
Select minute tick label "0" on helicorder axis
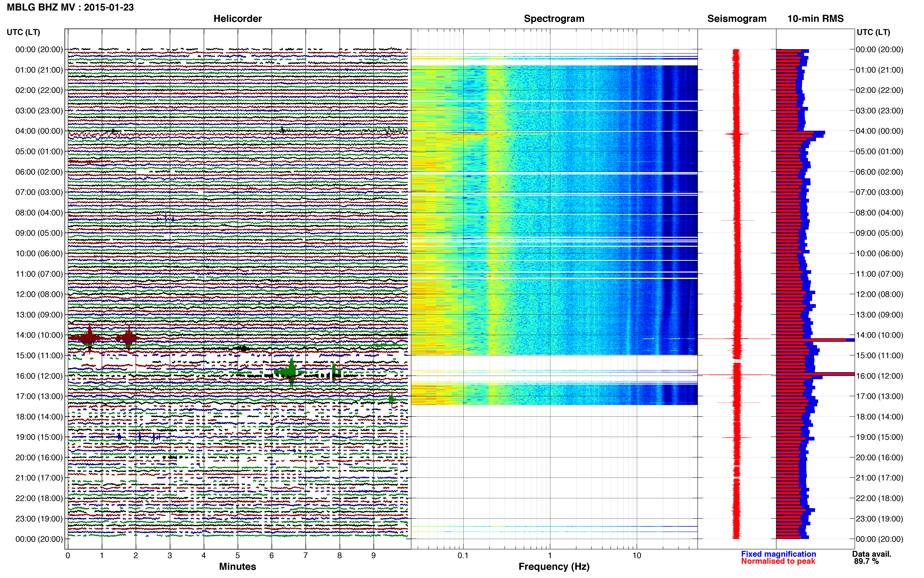coord(68,556)
